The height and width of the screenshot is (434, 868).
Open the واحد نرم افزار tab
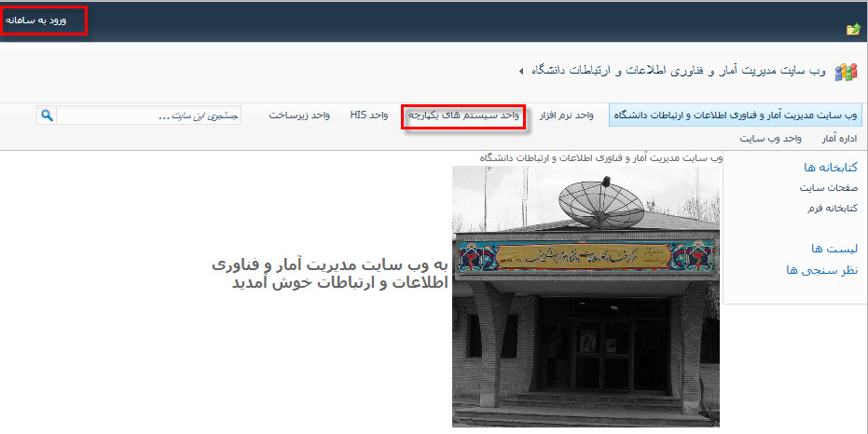(566, 115)
